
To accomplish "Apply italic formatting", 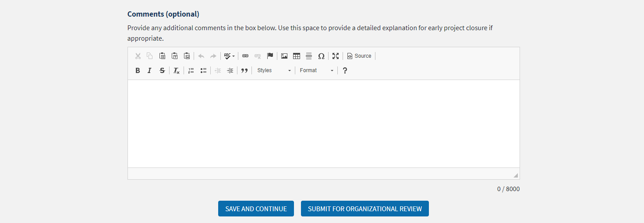I will (x=149, y=70).
